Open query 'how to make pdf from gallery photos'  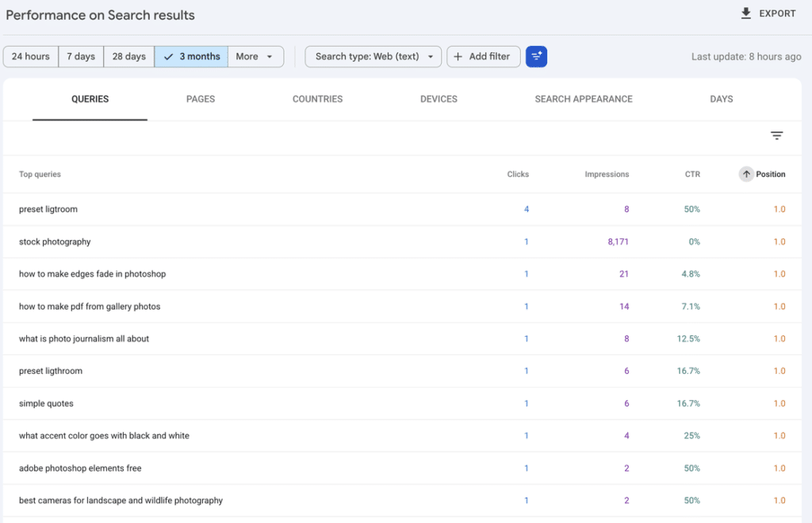point(90,306)
